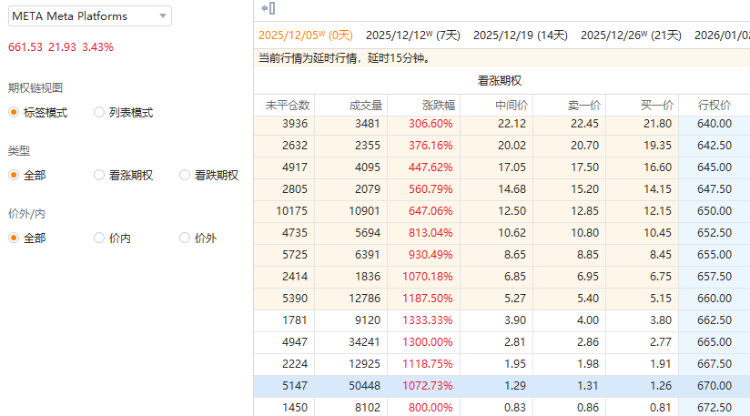Select strike price 650.00 cell

coord(714,211)
